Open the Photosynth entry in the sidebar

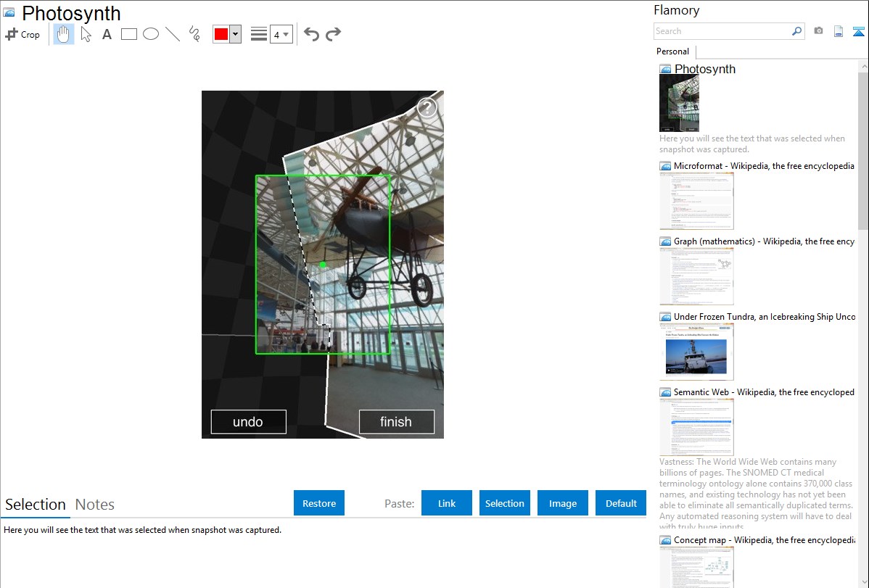click(x=705, y=69)
